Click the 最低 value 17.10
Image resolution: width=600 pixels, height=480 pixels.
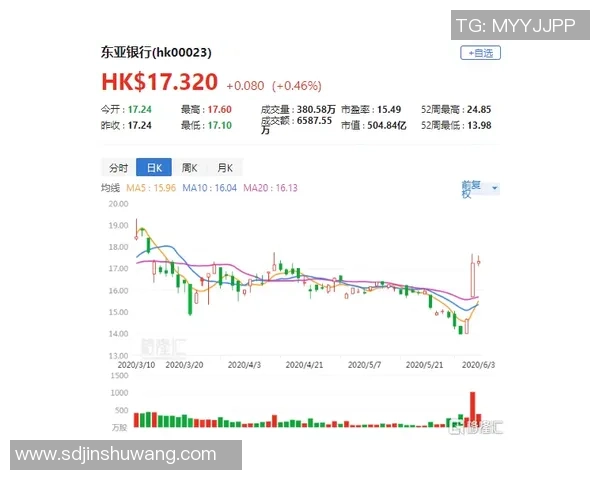[x=220, y=125]
